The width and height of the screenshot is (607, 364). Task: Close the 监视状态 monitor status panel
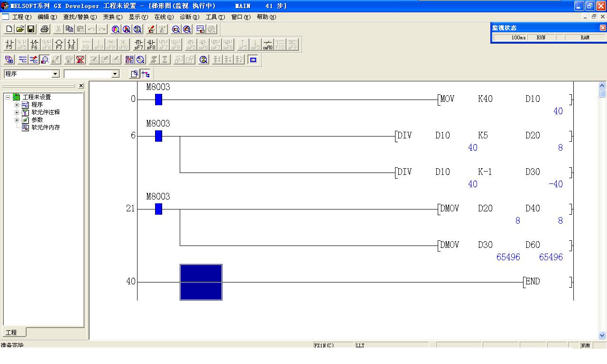pos(603,28)
